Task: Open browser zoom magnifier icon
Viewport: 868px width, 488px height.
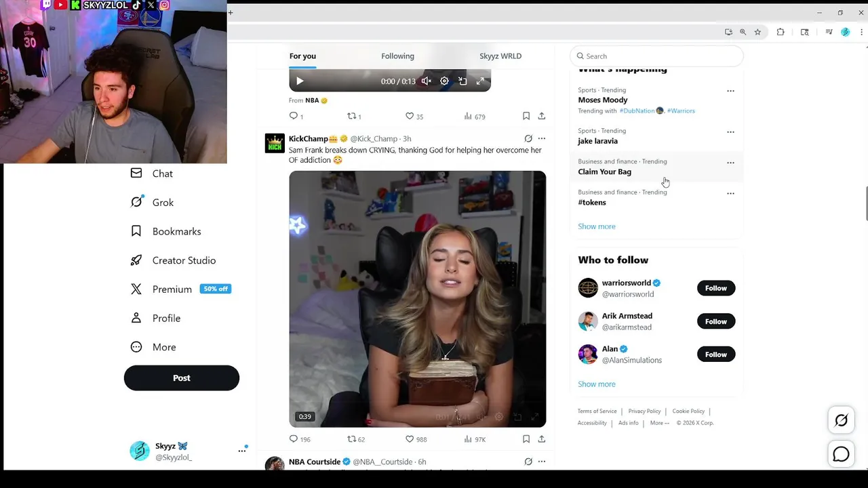Action: (x=743, y=32)
